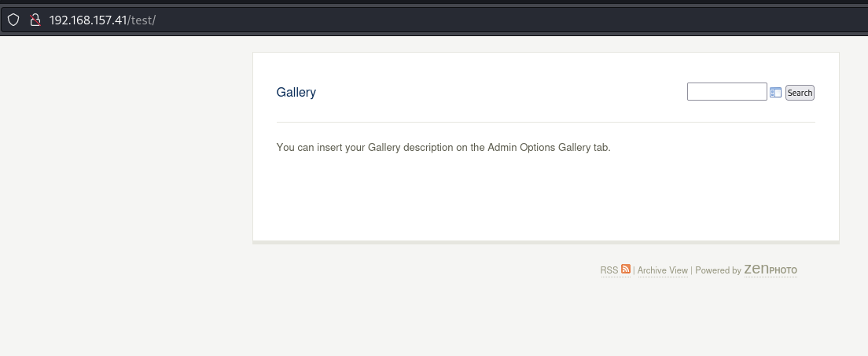Screen dimensions: 868x356
Task: Click the "/test/" path in URL
Action: [x=142, y=20]
